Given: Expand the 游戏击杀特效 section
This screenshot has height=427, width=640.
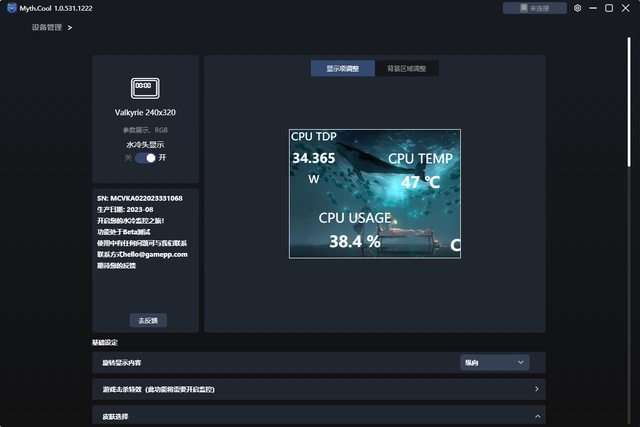Looking at the screenshot, I should click(537, 389).
